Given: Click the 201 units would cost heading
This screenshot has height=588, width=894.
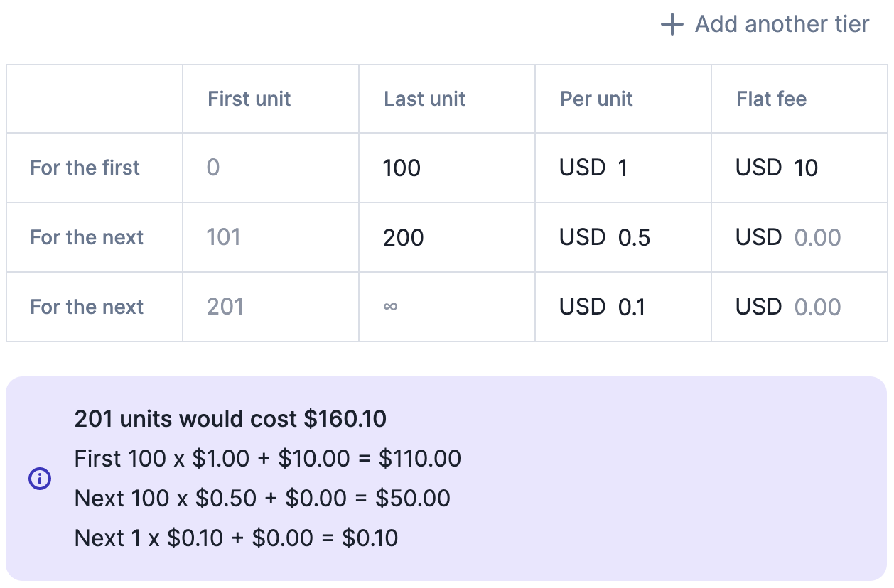Looking at the screenshot, I should pos(230,419).
